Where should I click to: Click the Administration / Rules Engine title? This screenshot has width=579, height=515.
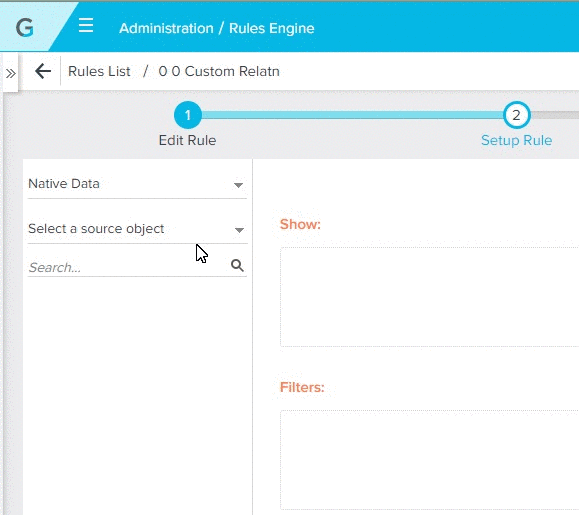coord(217,28)
